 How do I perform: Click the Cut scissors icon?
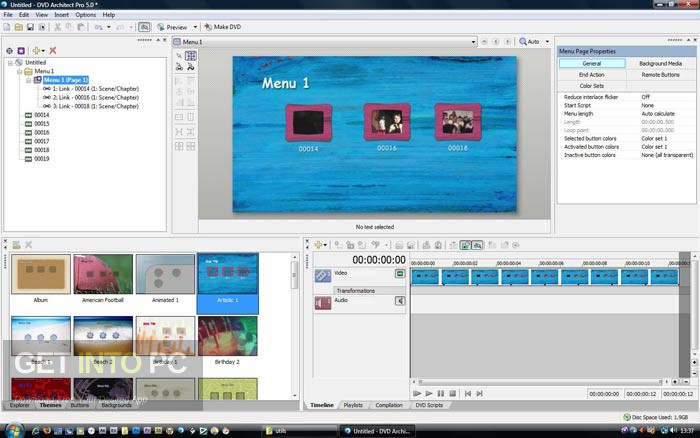coord(58,27)
